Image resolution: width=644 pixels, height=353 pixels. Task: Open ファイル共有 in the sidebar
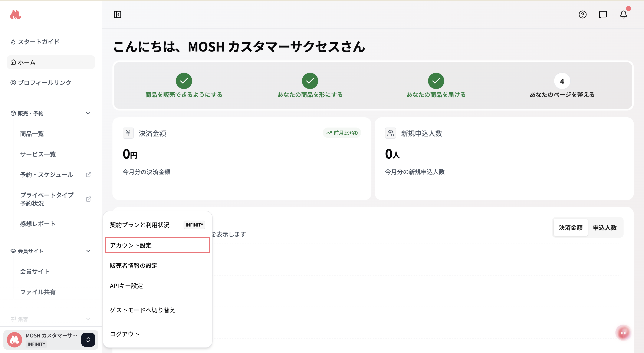click(38, 292)
